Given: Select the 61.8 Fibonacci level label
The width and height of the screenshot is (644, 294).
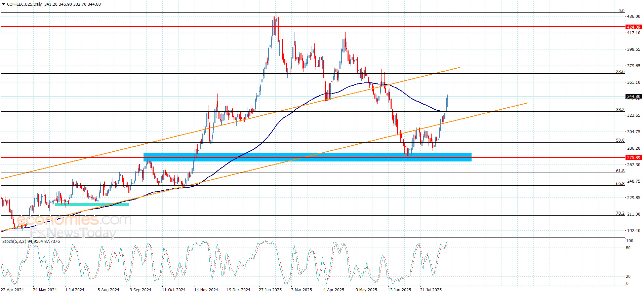Looking at the screenshot, I should [620, 171].
